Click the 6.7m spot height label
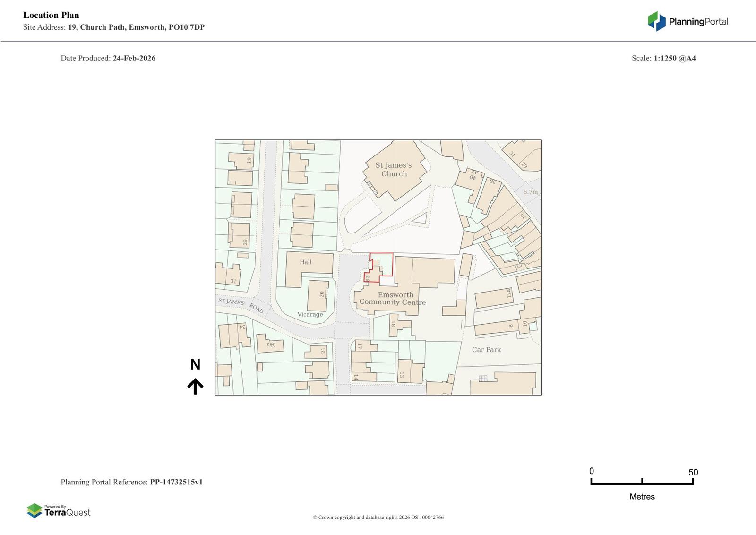The image size is (756, 535). coord(530,192)
